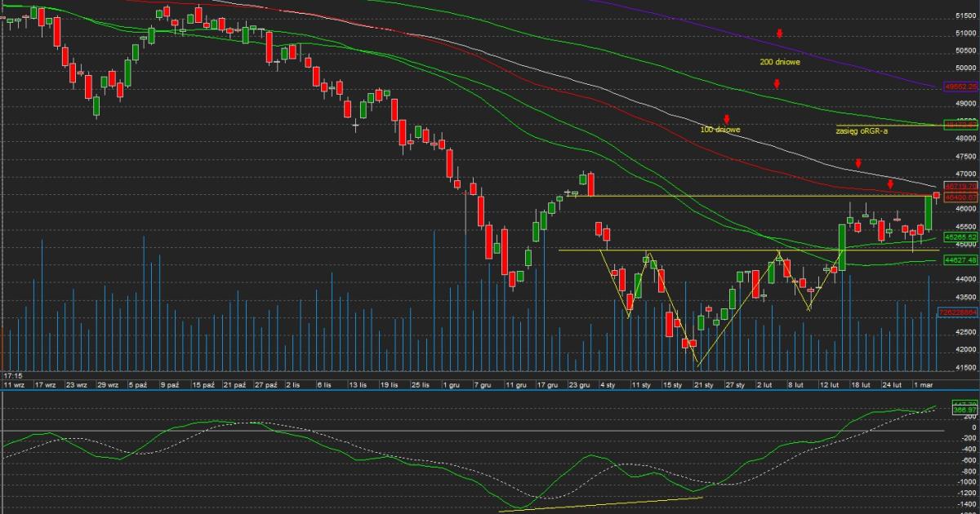Select red arrow above the 100 dniowe label
Screen dimensions: 980x514
point(726,119)
